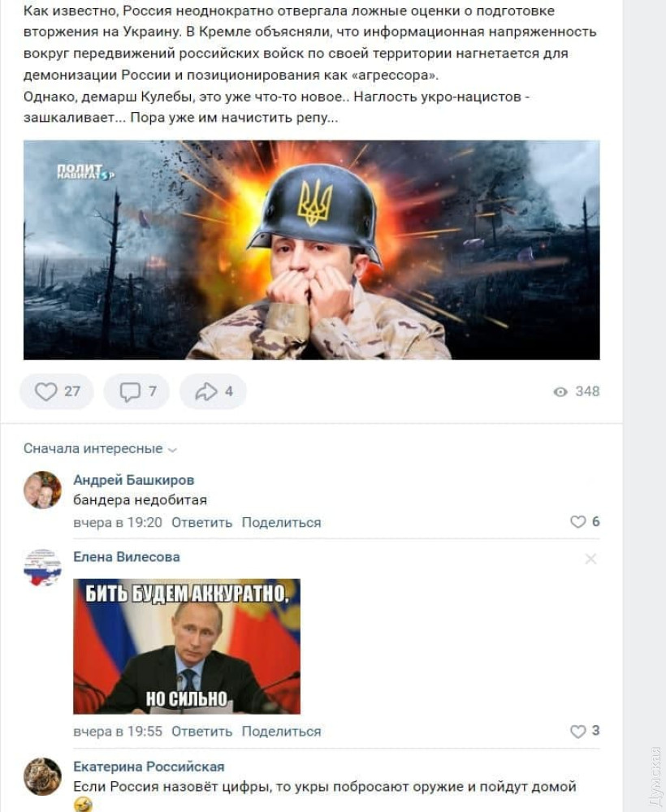The height and width of the screenshot is (812, 666).
Task: Open Екатерина Российская's avatar picture
Action: (42, 776)
